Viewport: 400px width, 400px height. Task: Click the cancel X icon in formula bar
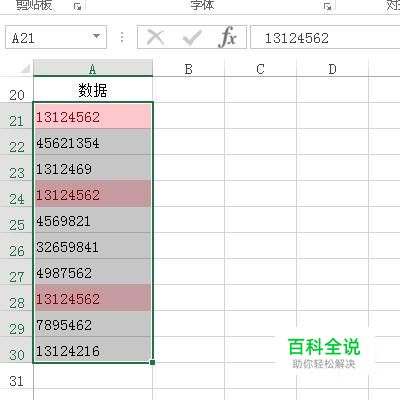(x=155, y=37)
